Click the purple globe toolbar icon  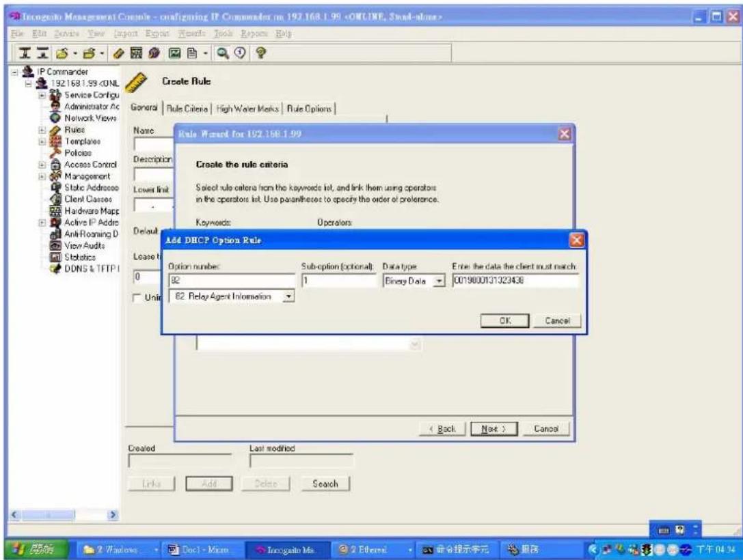pyautogui.click(x=154, y=53)
